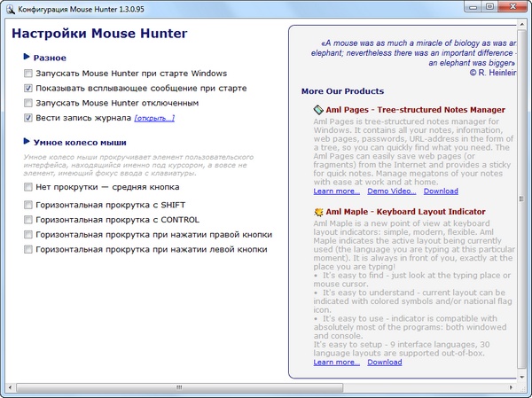Click the 'More Our Products' heading
532x398 pixels.
point(342,91)
